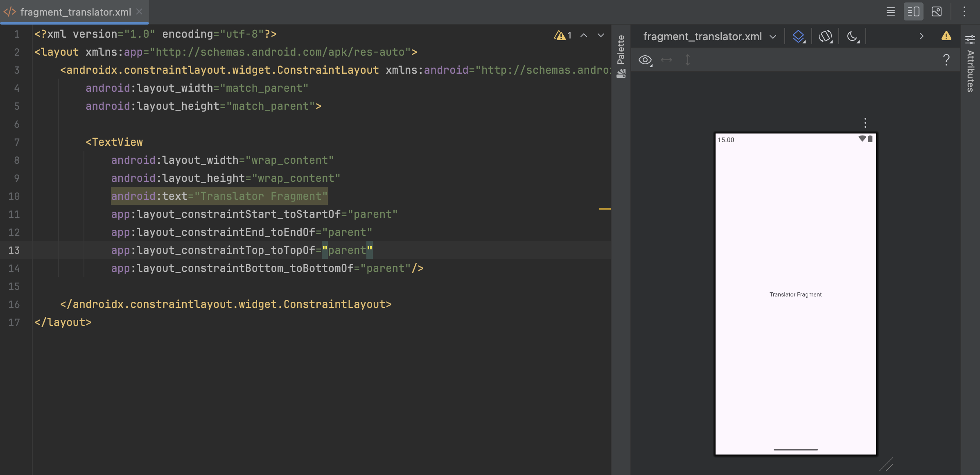
Task: Switch to Design-only view mode
Action: pos(936,12)
